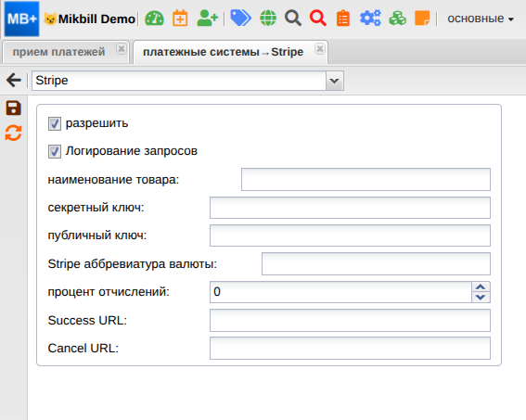This screenshot has width=526, height=420.
Task: Open the blue gears settings icon
Action: click(x=370, y=19)
